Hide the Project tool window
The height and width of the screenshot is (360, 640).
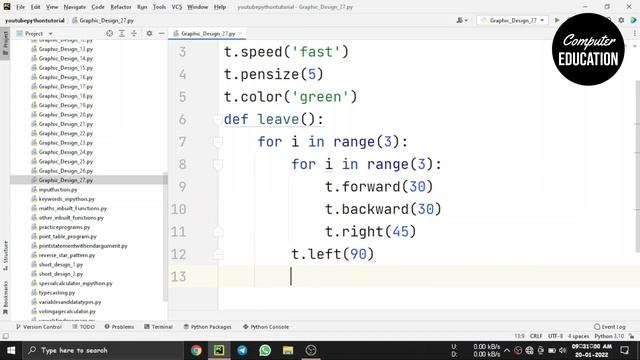[x=162, y=33]
